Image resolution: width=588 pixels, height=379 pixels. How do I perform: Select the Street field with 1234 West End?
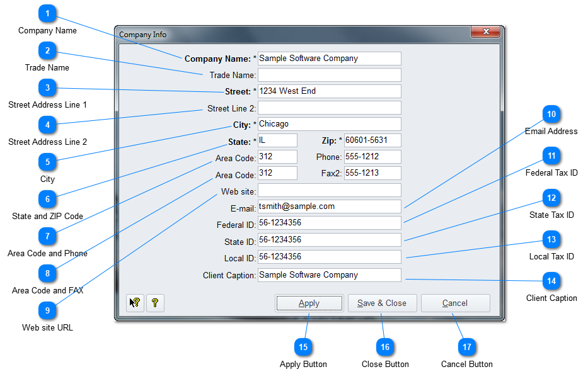[329, 91]
